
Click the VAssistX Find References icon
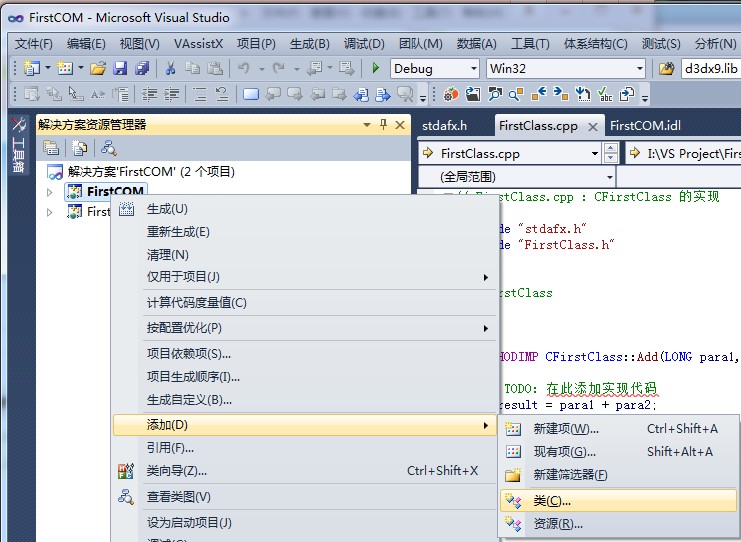tap(517, 95)
